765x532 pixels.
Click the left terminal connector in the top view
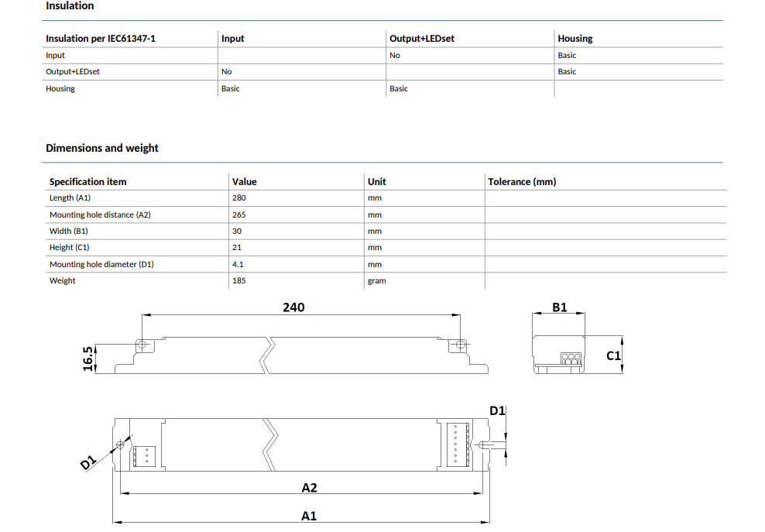pos(145,456)
